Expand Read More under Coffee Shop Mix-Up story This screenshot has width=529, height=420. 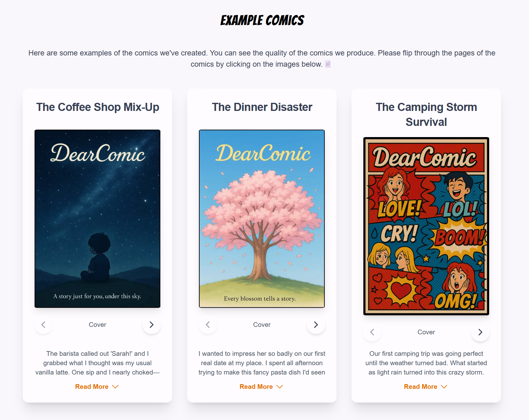tap(97, 387)
